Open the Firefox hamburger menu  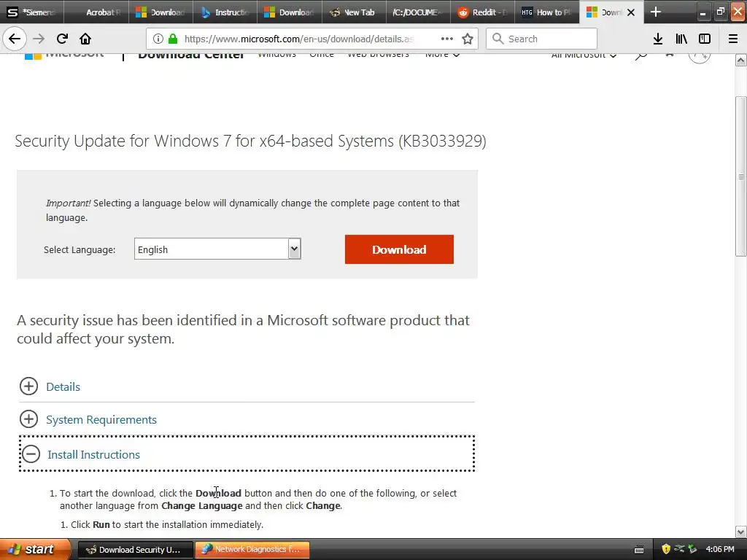(x=733, y=39)
